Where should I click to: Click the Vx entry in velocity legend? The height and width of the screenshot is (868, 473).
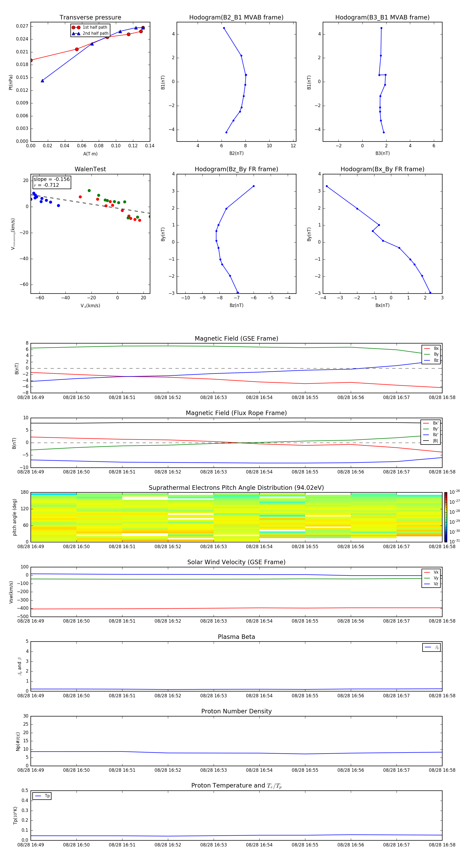(431, 572)
